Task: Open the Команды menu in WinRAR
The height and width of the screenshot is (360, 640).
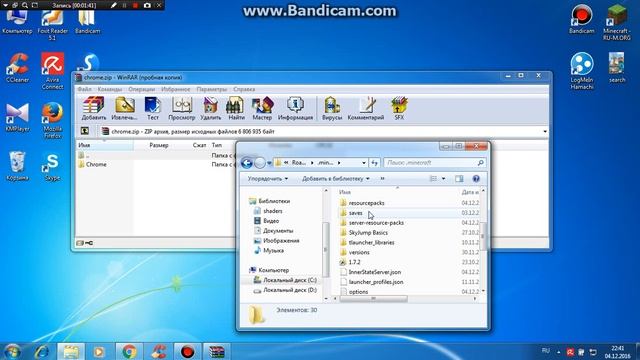Action: coord(110,89)
